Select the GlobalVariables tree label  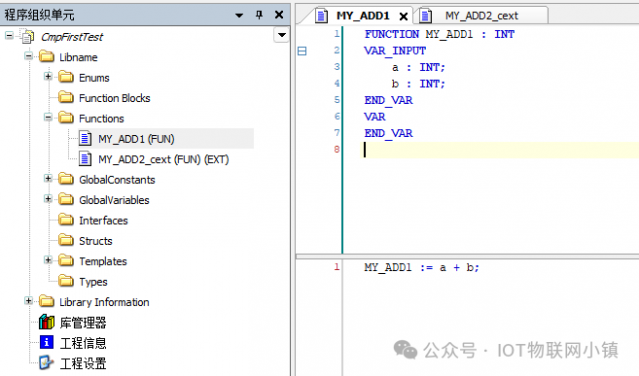tap(114, 200)
